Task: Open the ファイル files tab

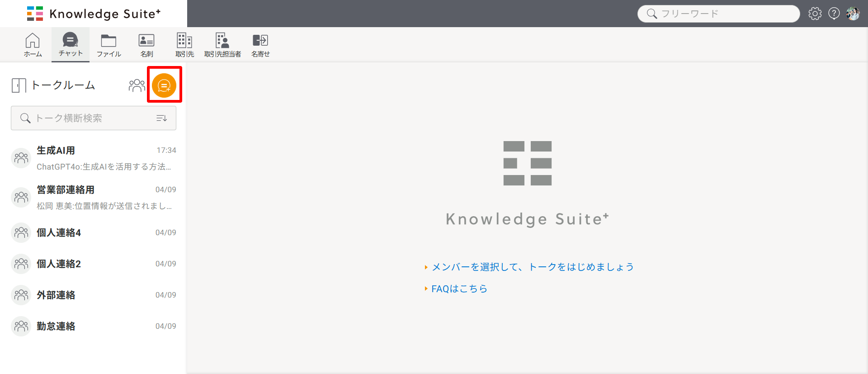Action: 108,45
